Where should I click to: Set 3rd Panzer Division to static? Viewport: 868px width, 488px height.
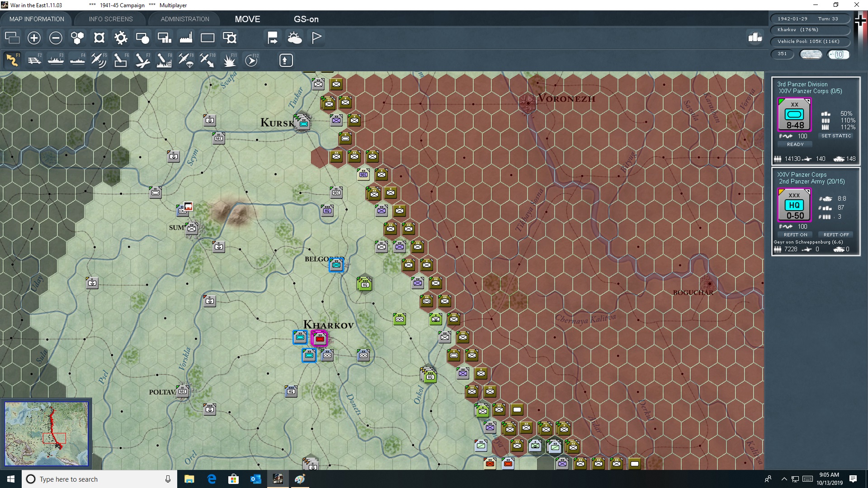837,136
